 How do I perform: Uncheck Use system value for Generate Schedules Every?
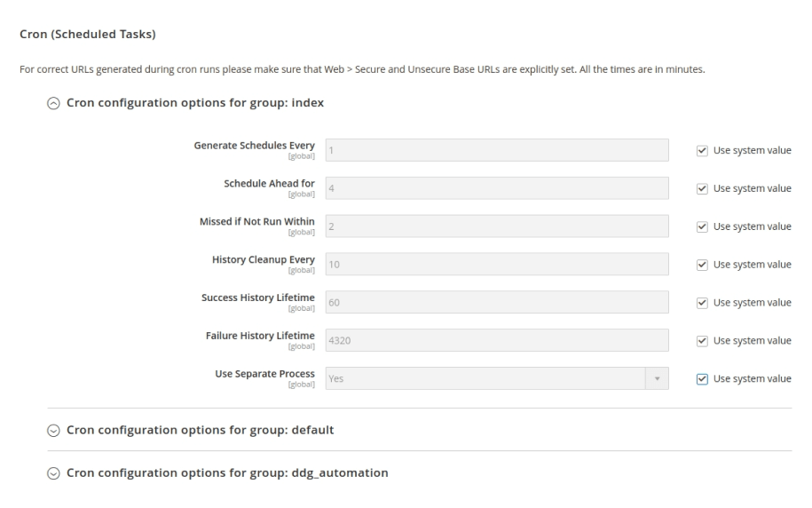coord(704,150)
